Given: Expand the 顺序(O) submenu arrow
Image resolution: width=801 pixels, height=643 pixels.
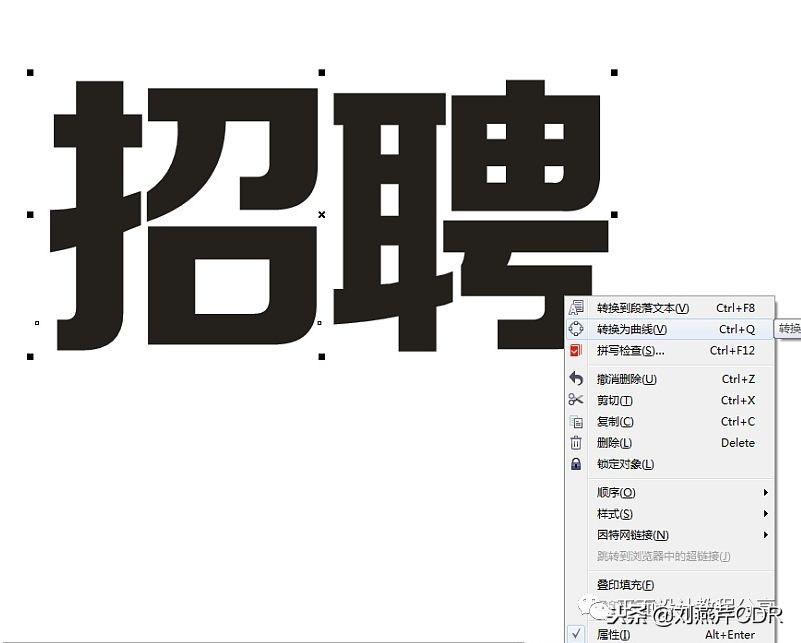Looking at the screenshot, I should point(765,492).
